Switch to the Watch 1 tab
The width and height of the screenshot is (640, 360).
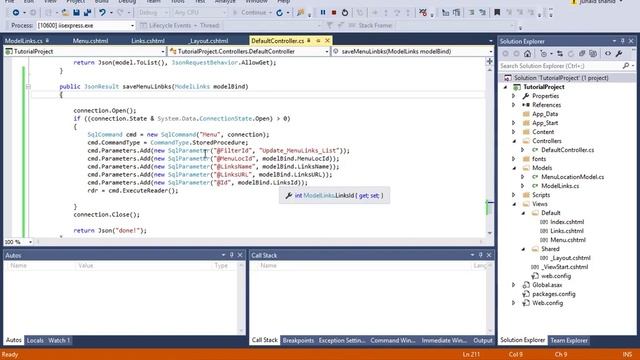pyautogui.click(x=59, y=340)
